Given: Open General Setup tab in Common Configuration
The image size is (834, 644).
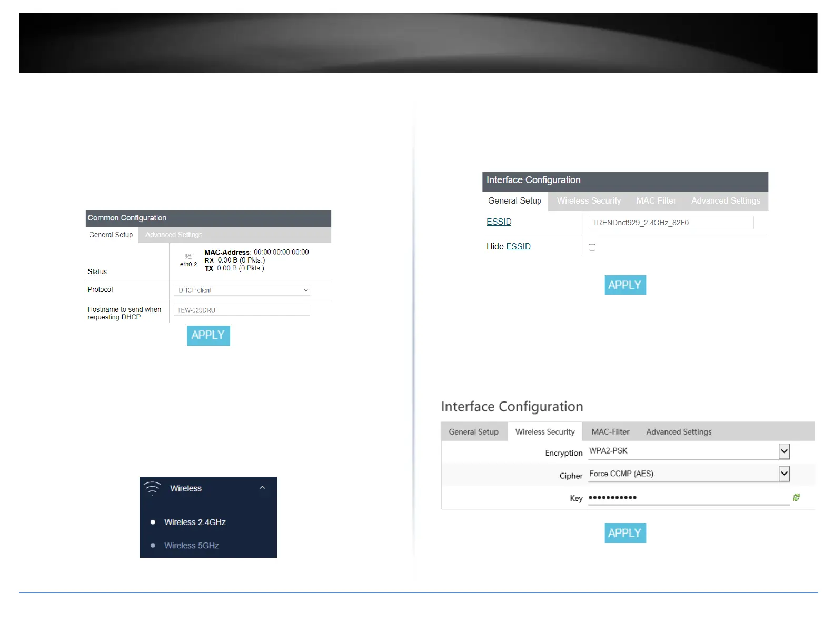Looking at the screenshot, I should coord(111,235).
